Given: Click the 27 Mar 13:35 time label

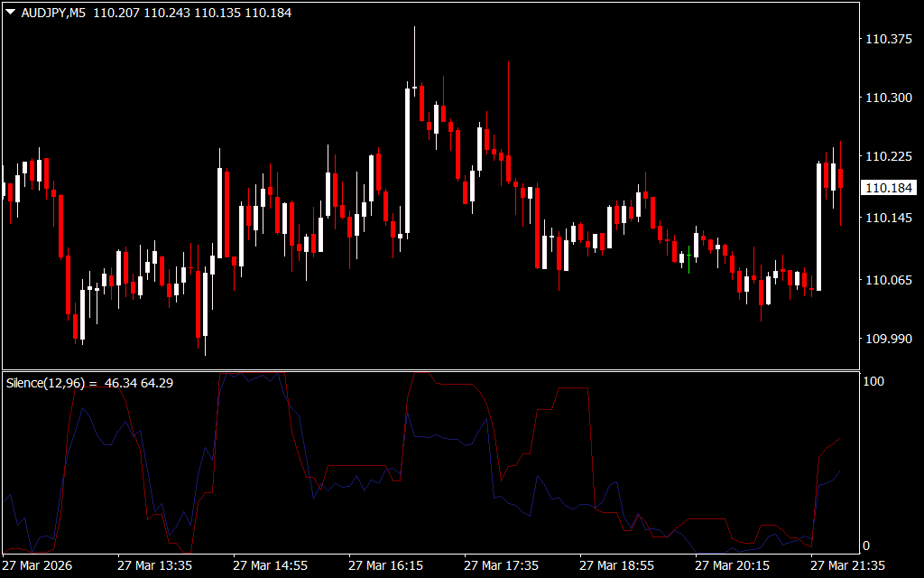Looking at the screenshot, I should pos(154,565).
